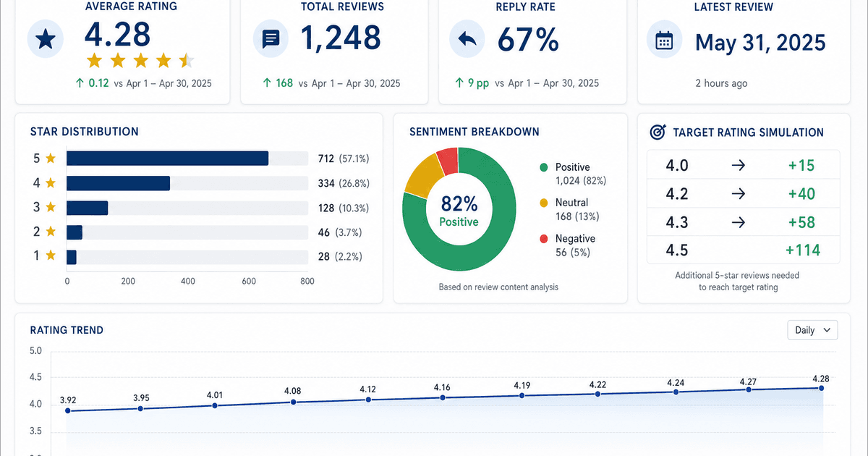Viewport: 868px width, 456px height.
Task: Click the chat bubble icon beside Total Reviews
Action: pyautogui.click(x=271, y=39)
